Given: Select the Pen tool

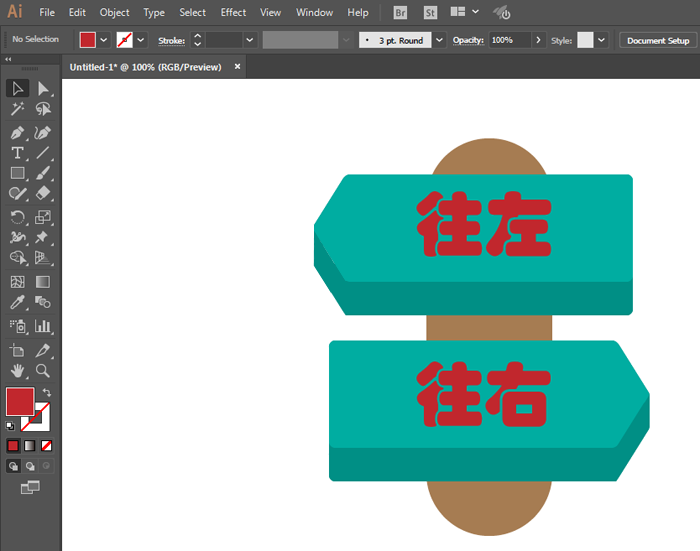Looking at the screenshot, I should [18, 133].
